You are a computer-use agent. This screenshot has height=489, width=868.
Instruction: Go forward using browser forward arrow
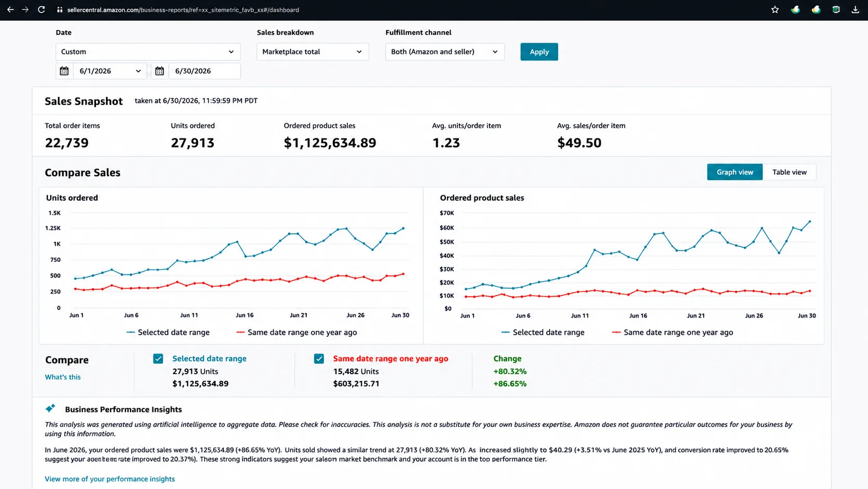(25, 9)
